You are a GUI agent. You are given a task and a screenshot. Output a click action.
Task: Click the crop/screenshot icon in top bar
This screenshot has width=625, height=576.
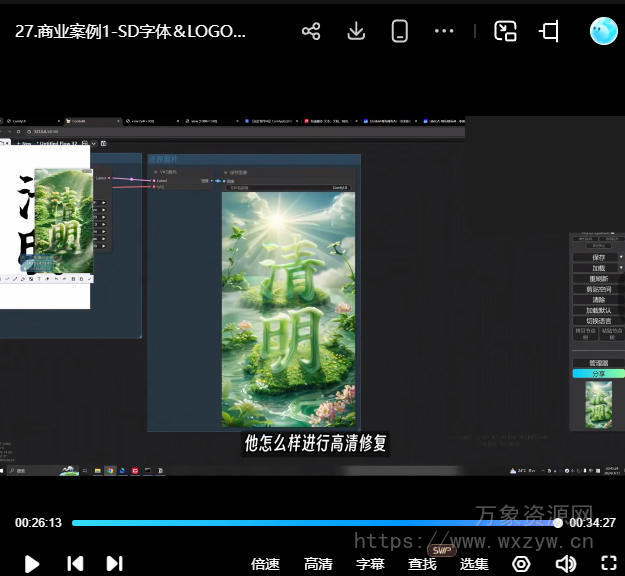point(549,31)
